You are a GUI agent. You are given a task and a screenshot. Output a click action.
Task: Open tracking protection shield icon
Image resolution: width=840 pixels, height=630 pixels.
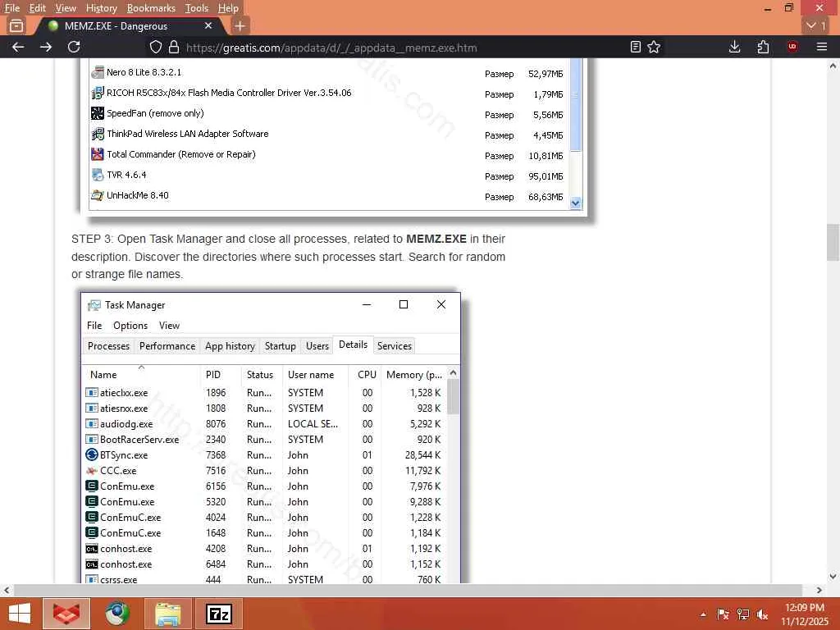pyautogui.click(x=155, y=47)
